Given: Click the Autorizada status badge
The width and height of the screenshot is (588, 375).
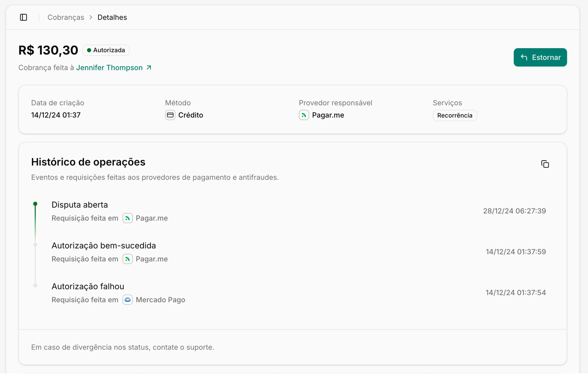Looking at the screenshot, I should point(106,50).
